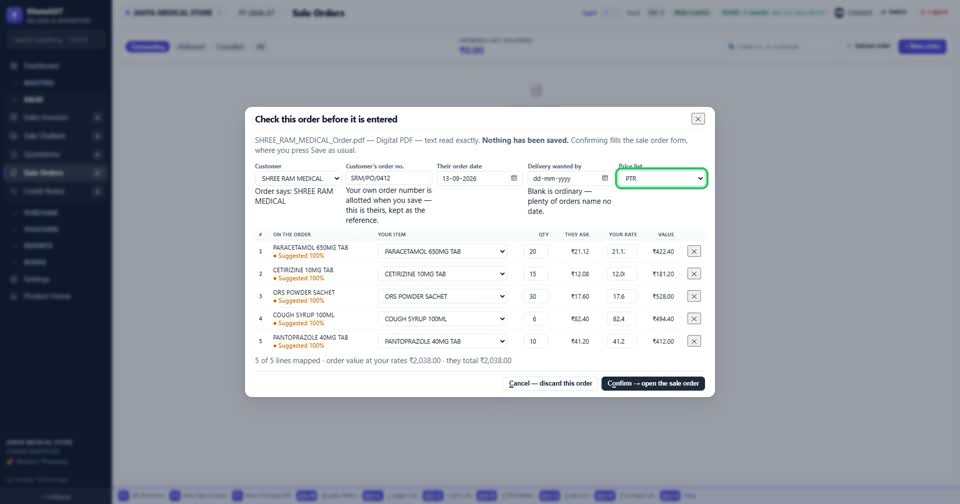Click the ₹21.12 they-ask price
Viewport: 960px width, 504px height.
[580, 252]
